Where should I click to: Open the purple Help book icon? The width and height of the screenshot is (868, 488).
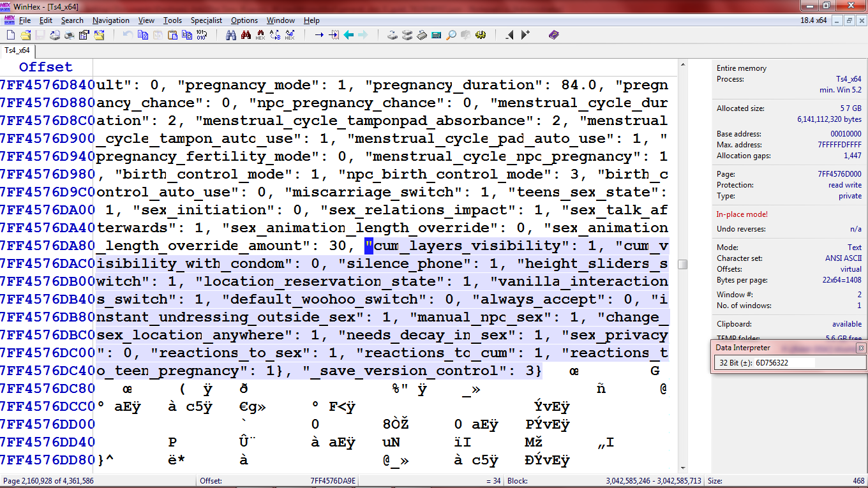click(x=553, y=35)
